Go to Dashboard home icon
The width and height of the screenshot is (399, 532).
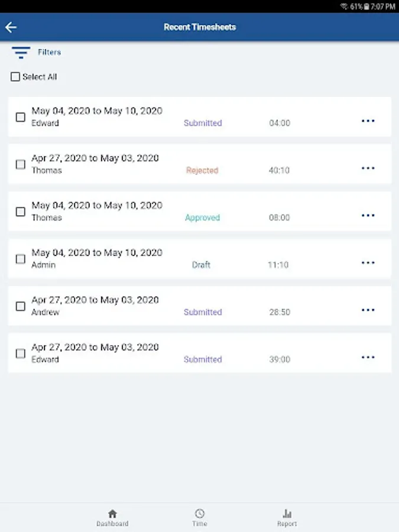tap(112, 514)
